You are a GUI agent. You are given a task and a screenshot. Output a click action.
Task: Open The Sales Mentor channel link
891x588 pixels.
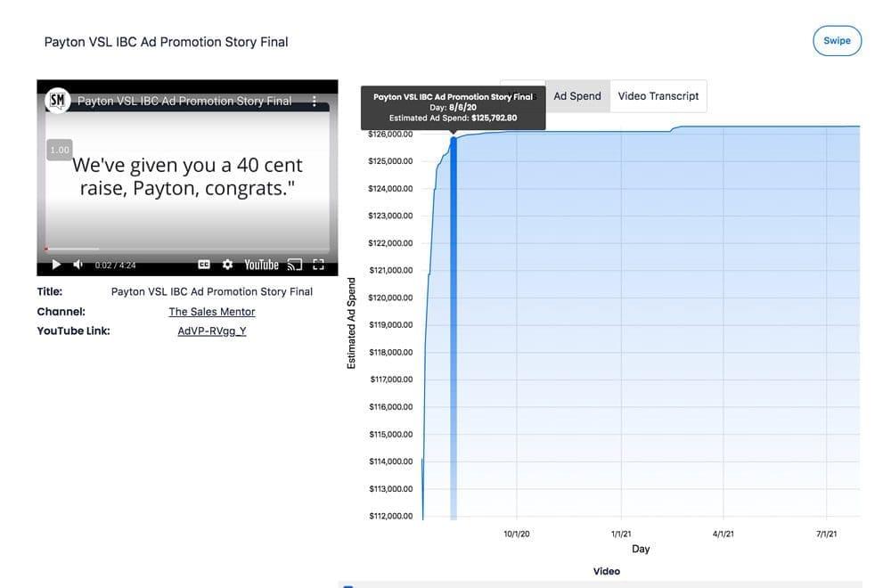pyautogui.click(x=212, y=312)
